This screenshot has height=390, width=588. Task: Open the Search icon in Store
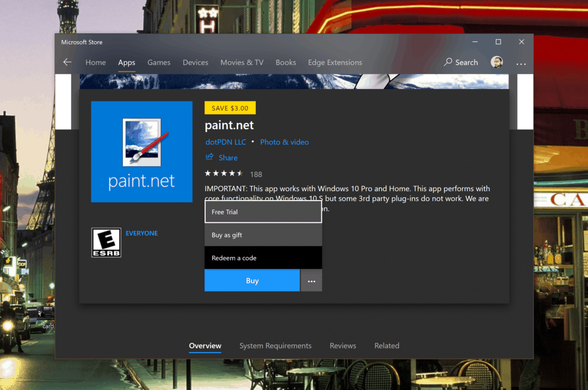448,62
